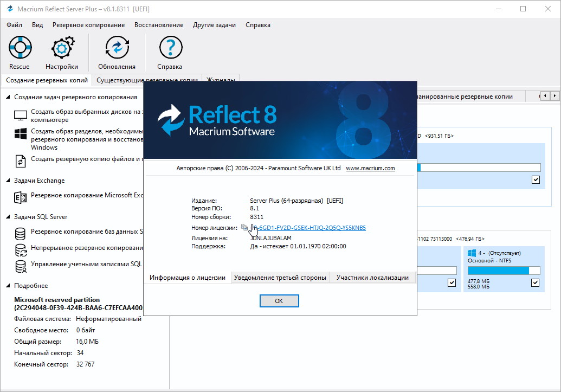Click the Macrium app icon in title bar
The image size is (561, 392).
coord(10,9)
